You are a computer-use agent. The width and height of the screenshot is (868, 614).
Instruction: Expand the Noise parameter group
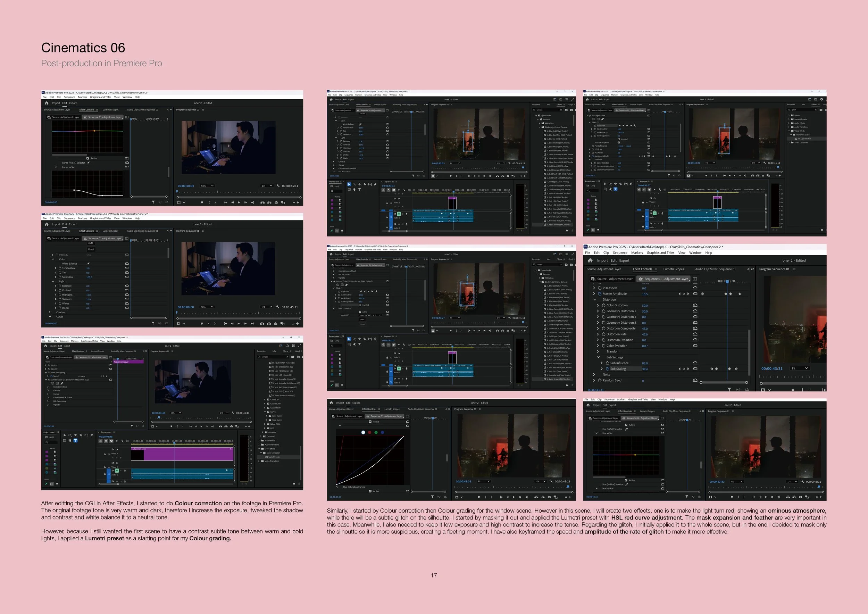pyautogui.click(x=594, y=375)
